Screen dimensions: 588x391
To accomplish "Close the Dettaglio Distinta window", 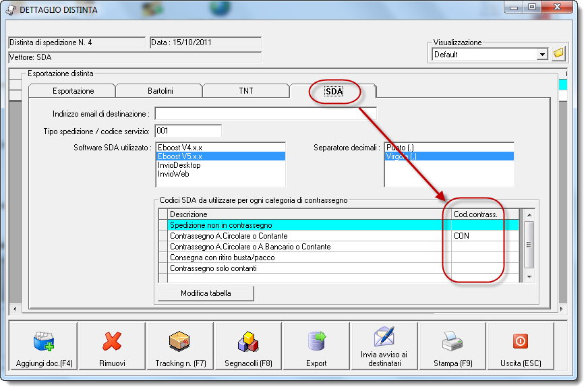I will point(557,7).
